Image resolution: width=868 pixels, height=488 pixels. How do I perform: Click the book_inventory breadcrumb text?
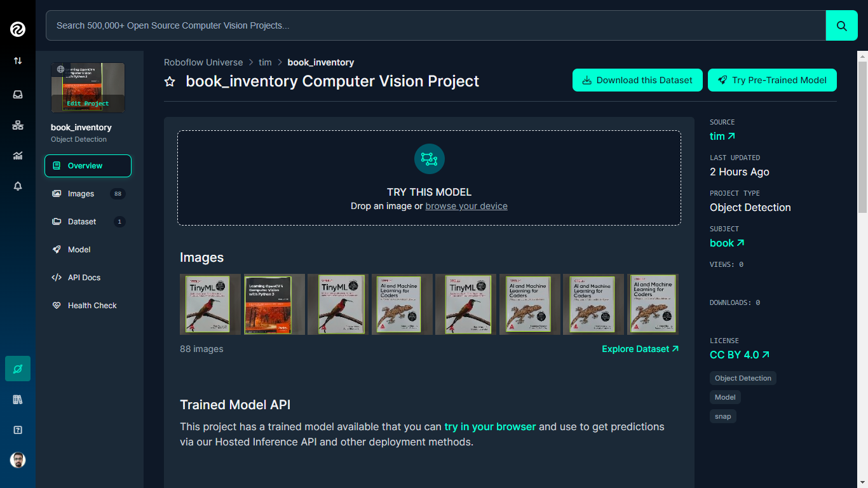[321, 62]
